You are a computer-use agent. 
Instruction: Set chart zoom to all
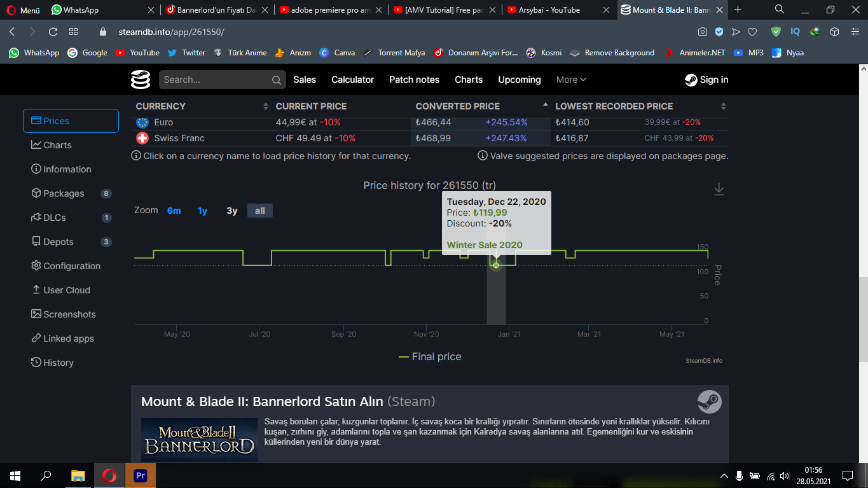pos(260,211)
